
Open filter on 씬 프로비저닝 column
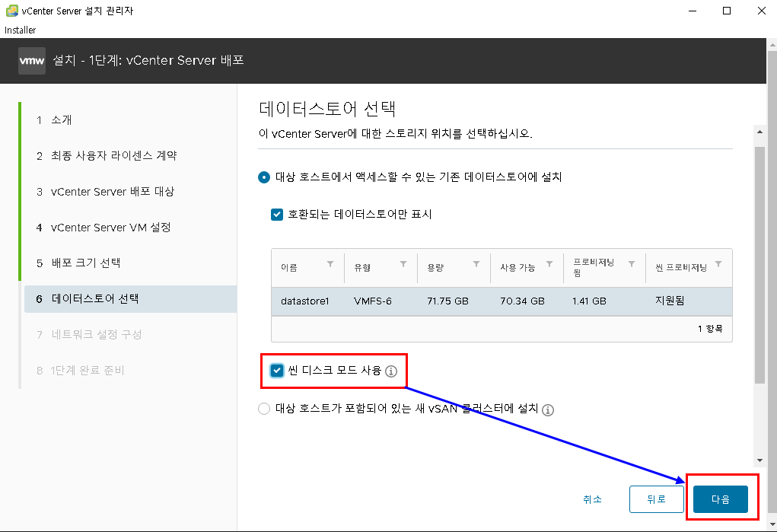(x=718, y=264)
